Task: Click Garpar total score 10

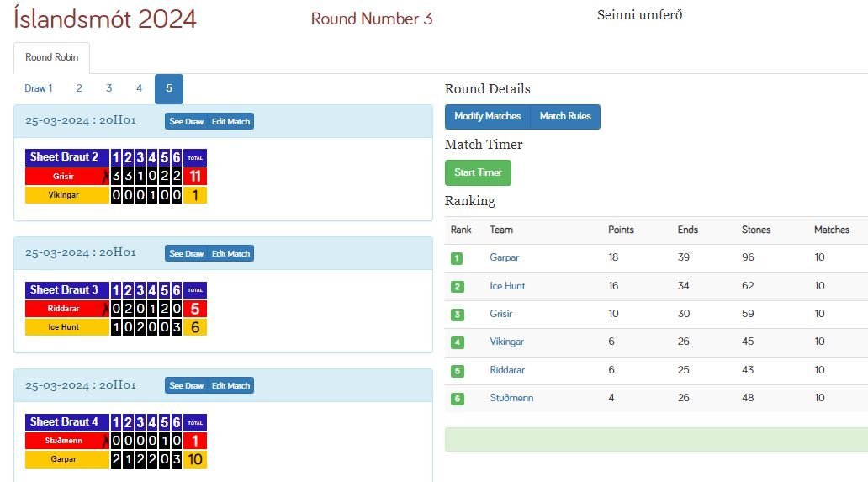Action: [x=195, y=459]
